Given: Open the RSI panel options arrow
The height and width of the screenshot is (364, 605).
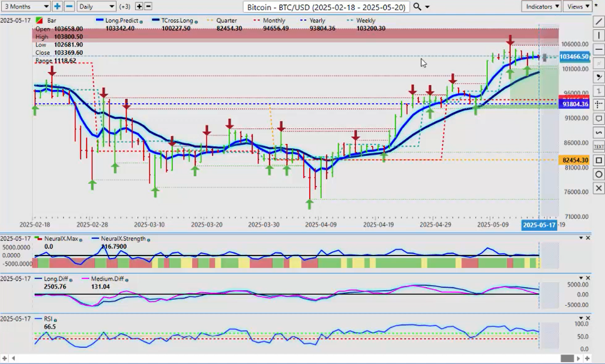Looking at the screenshot, I should (581, 318).
